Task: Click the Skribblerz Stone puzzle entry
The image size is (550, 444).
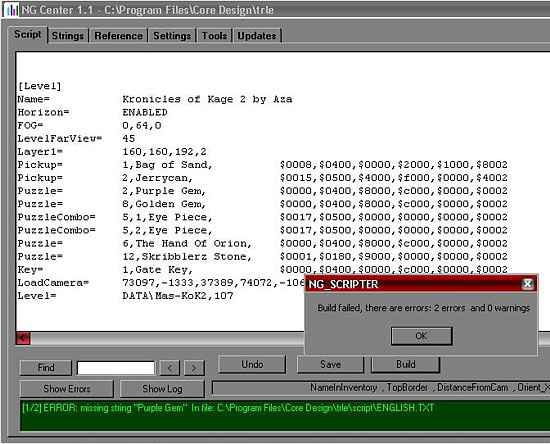Action: point(187,257)
